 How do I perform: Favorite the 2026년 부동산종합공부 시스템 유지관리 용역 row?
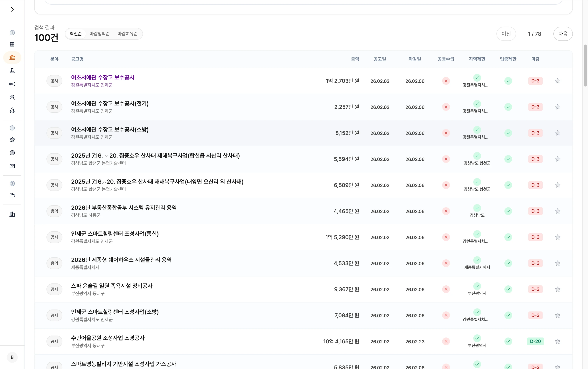coord(557,211)
